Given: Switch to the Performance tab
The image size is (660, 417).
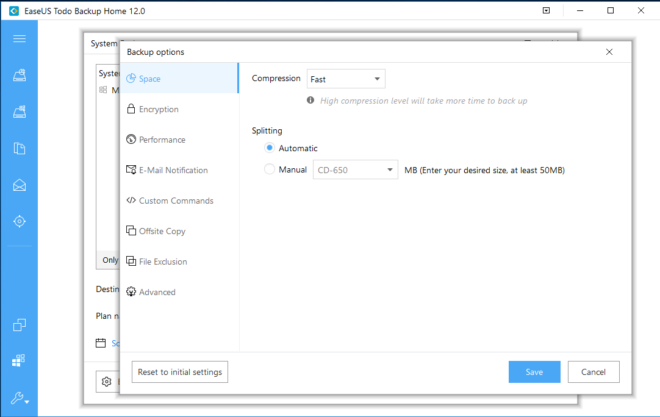Looking at the screenshot, I should [x=179, y=139].
